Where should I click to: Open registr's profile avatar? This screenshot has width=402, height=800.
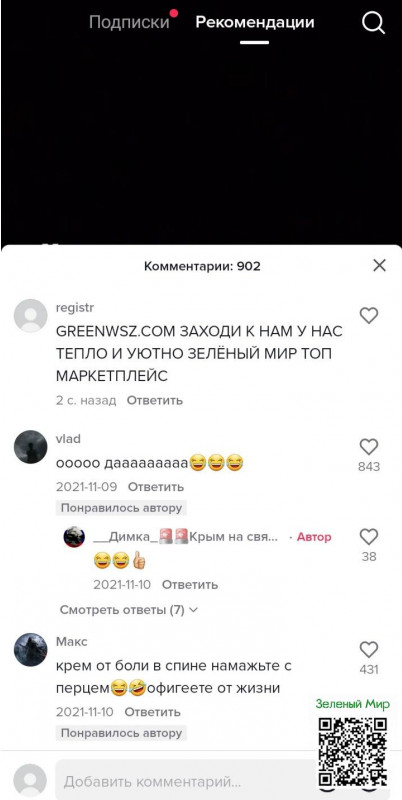[31, 316]
